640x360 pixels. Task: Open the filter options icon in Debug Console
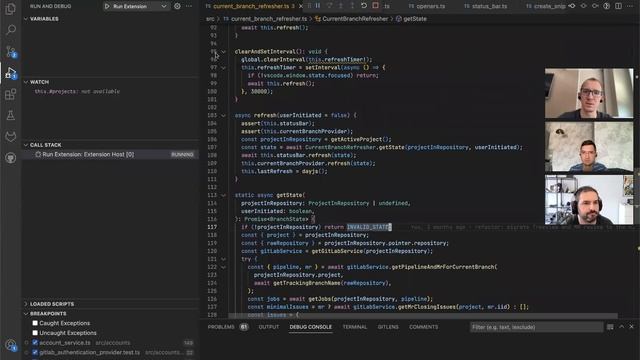pos(610,327)
